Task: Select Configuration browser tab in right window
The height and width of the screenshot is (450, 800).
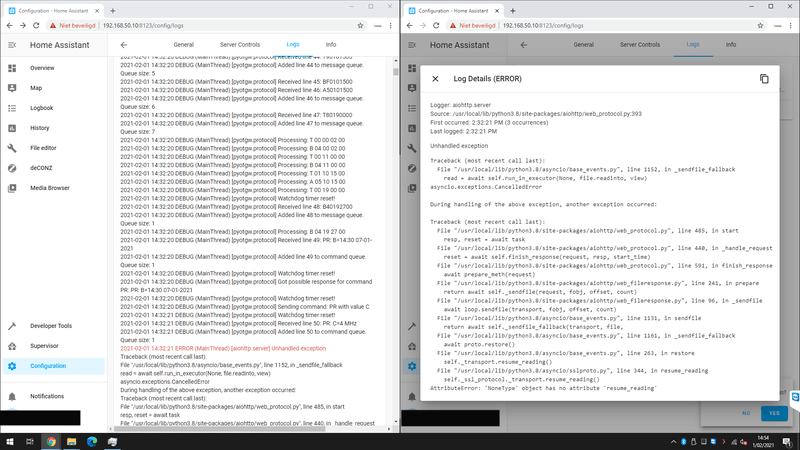Action: tap(453, 11)
